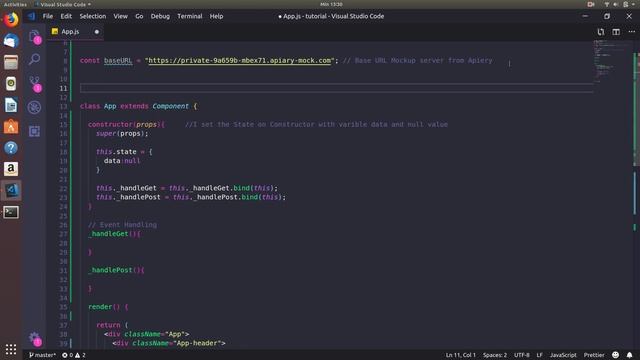Place cursor on empty line 11
Image resolution: width=640 pixels, height=360 pixels.
336,88
